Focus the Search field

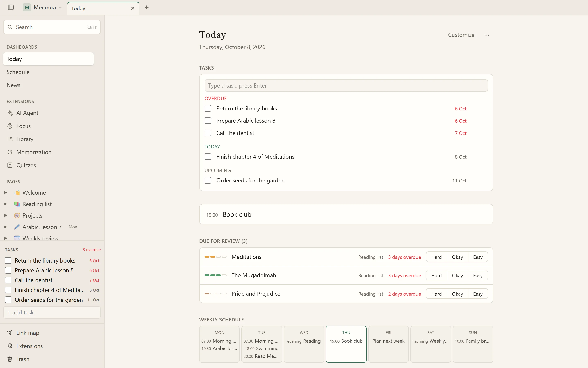[x=52, y=27]
